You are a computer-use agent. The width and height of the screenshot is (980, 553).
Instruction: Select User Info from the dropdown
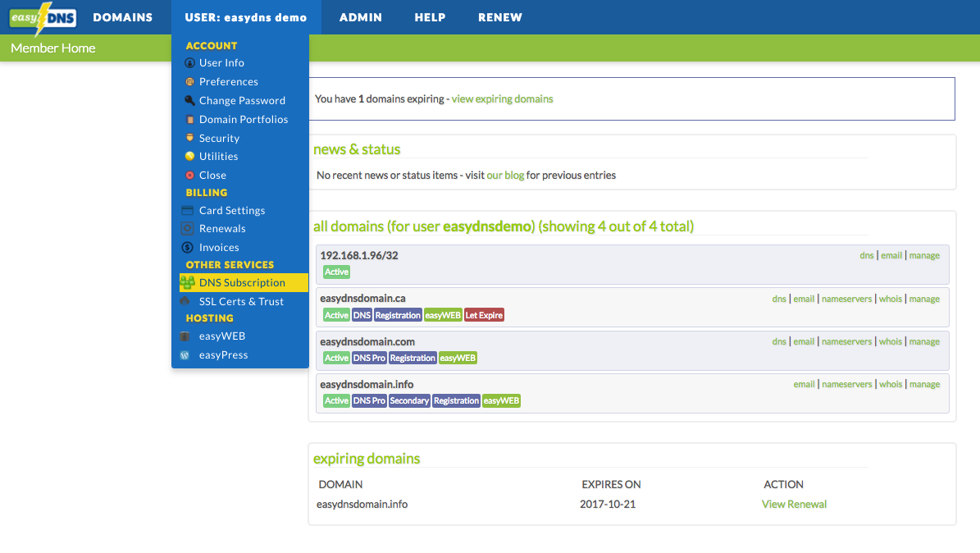point(222,63)
